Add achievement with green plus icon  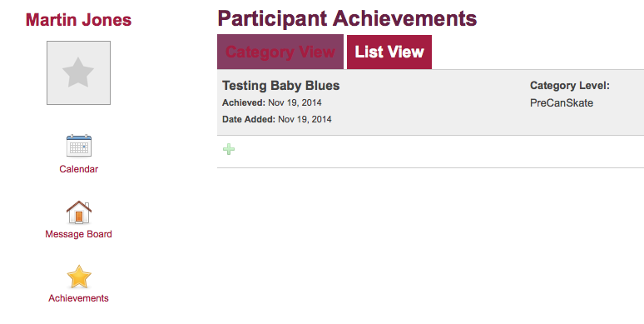(229, 149)
